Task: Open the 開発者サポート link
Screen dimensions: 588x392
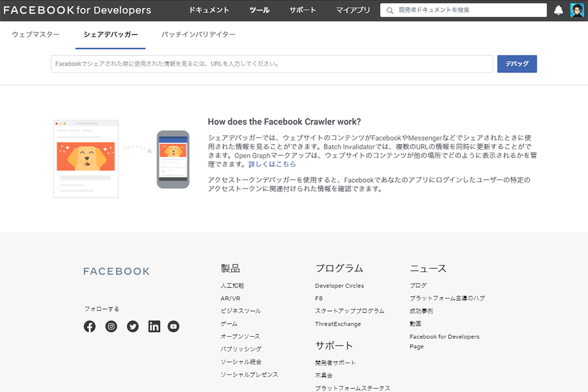Action: 335,363
